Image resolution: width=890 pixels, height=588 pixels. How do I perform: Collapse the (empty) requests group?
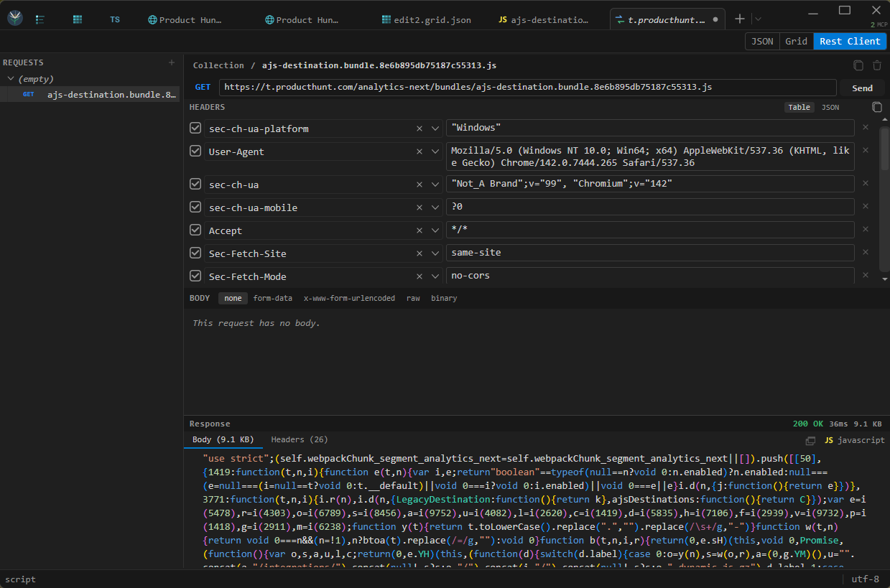click(x=11, y=79)
